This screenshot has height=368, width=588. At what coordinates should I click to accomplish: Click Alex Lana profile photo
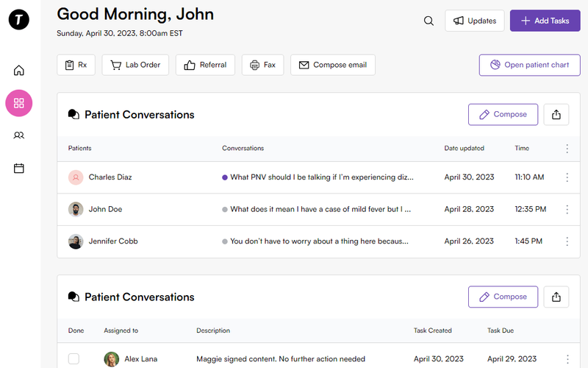(x=112, y=359)
